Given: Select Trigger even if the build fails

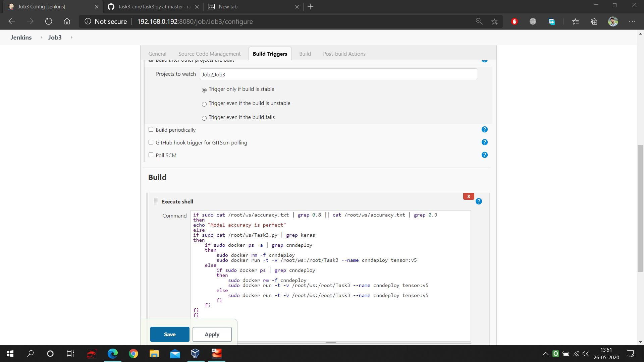Looking at the screenshot, I should click(x=204, y=118).
